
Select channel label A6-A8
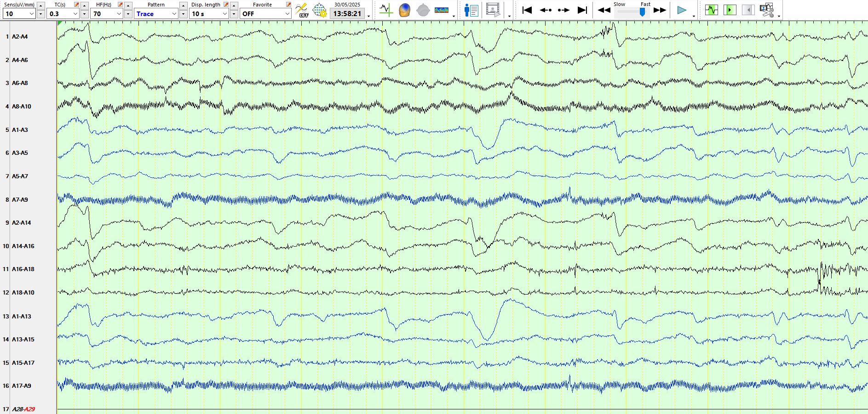[20, 83]
